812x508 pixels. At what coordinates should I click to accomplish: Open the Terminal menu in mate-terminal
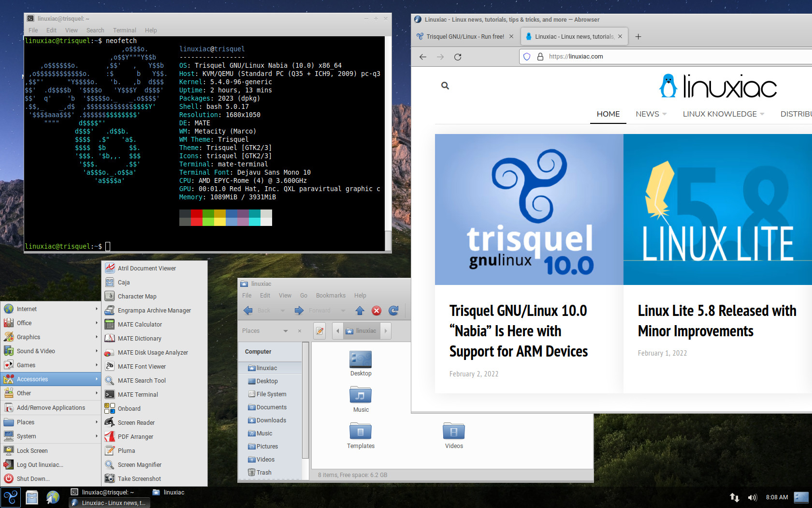(125, 30)
